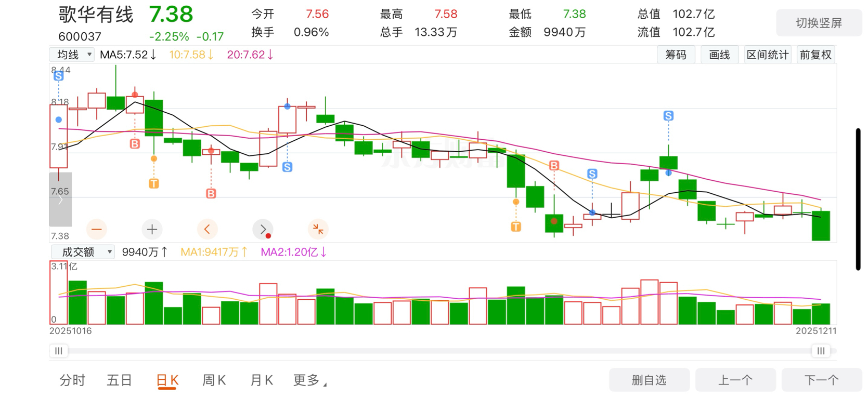
Task: Go to previous stock 上一个
Action: click(x=735, y=380)
